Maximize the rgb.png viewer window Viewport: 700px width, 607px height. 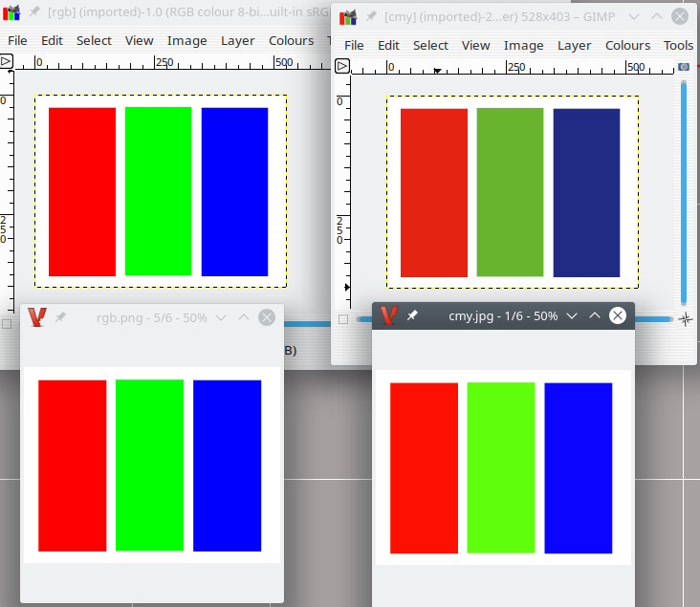(244, 317)
